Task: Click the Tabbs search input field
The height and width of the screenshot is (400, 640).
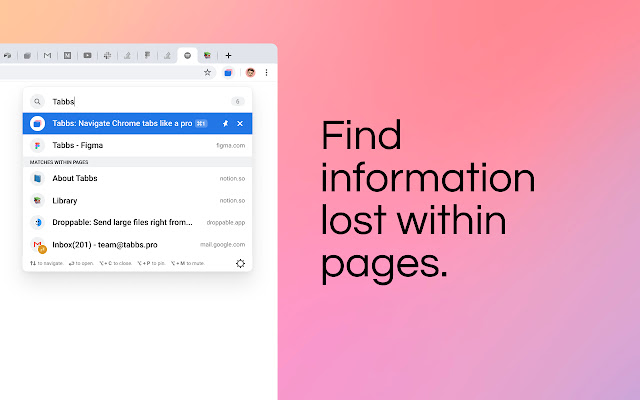Action: coord(139,102)
